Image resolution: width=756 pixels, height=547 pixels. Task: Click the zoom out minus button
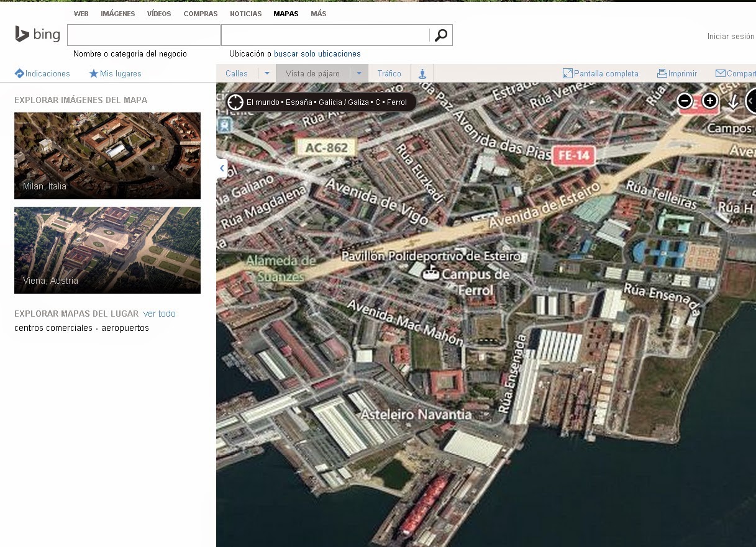(685, 101)
